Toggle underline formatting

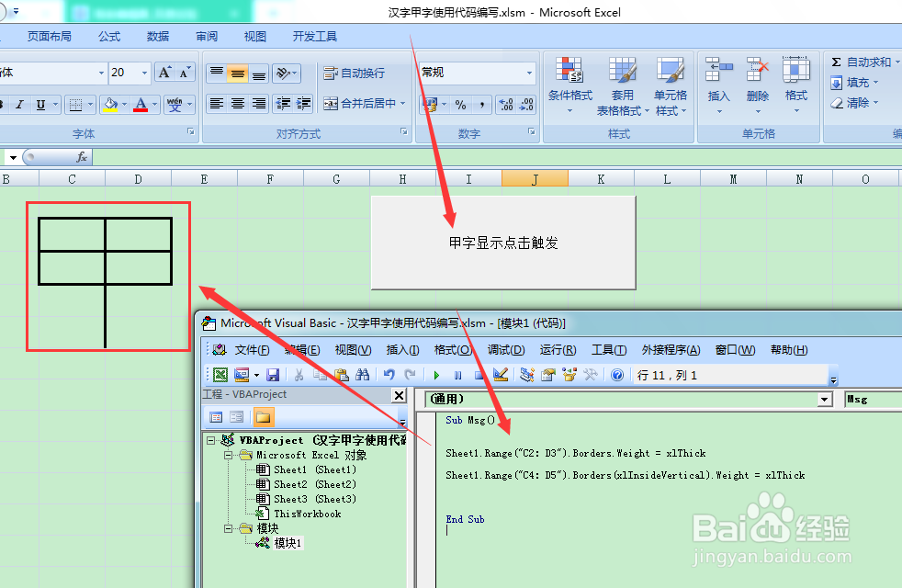tap(39, 105)
